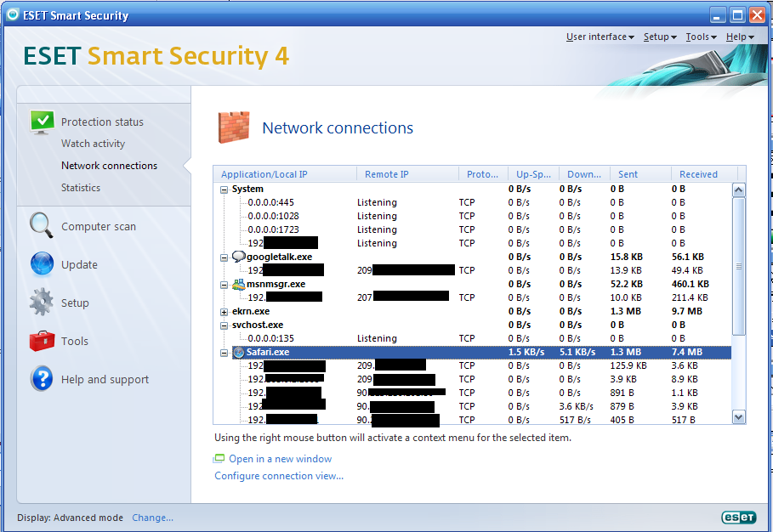Click Configure connection view link
This screenshot has width=773, height=532.
(279, 476)
